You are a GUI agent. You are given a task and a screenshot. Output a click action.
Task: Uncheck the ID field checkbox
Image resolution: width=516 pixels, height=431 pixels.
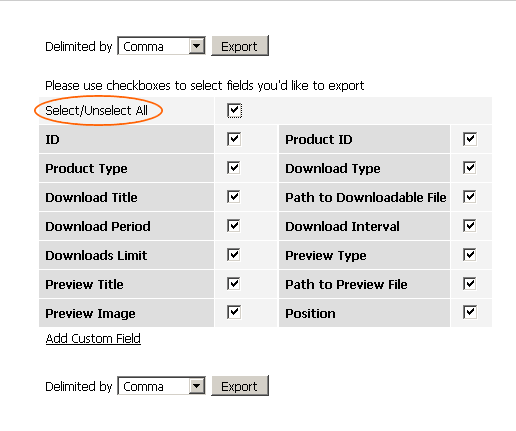click(x=234, y=139)
